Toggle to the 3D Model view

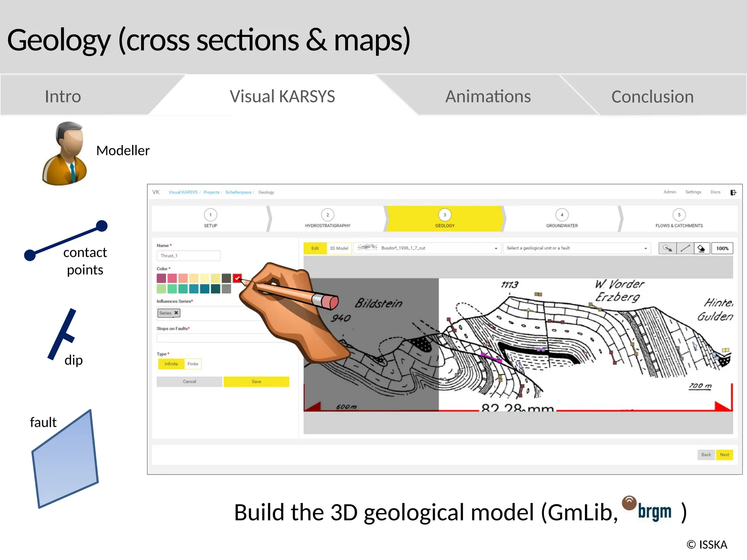[339, 248]
